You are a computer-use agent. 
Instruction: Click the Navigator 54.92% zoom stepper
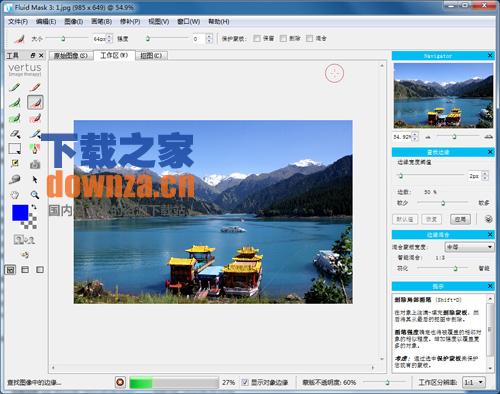pos(415,137)
